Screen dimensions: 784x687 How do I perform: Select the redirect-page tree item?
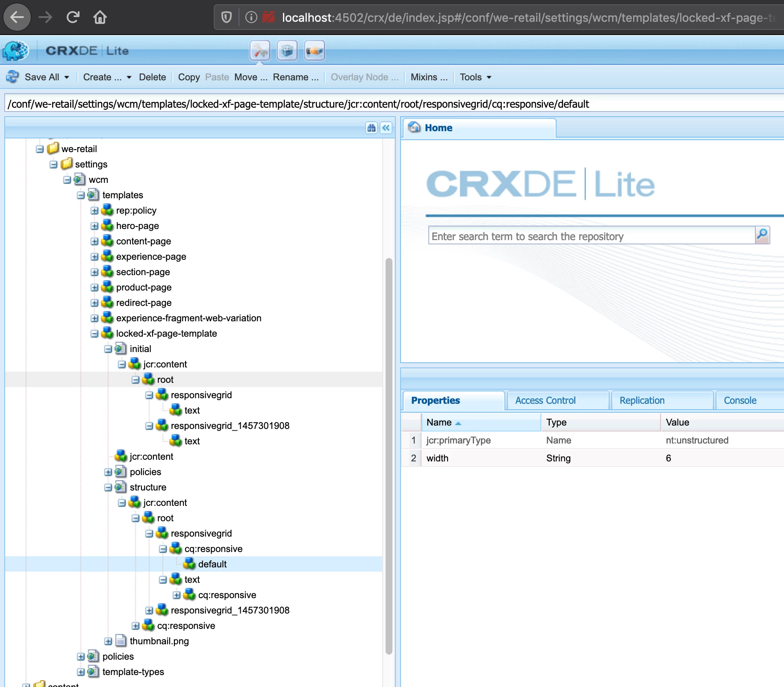tap(144, 302)
